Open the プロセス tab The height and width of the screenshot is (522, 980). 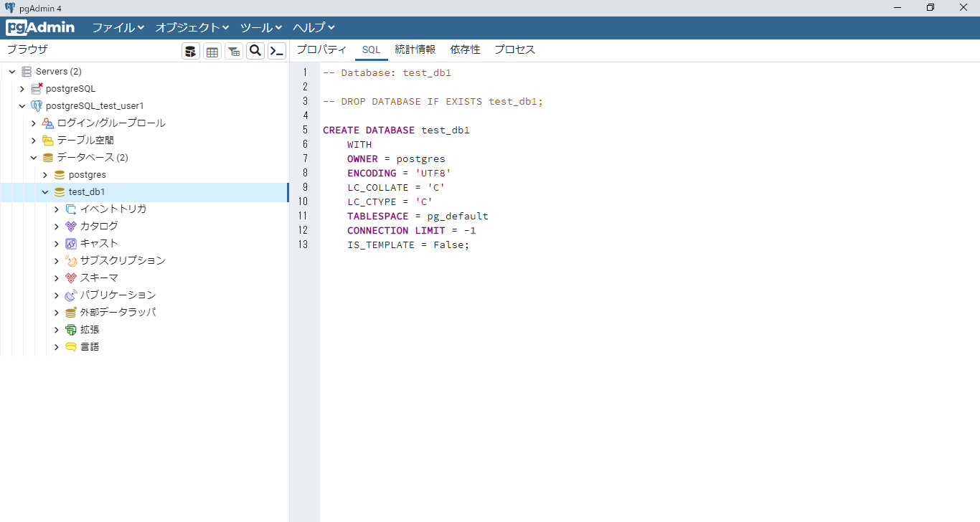click(x=514, y=49)
